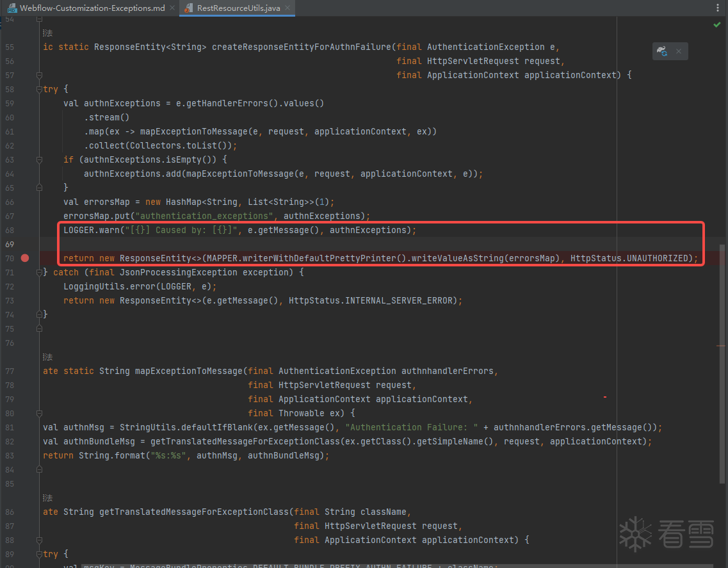Viewport: 728px width, 568px height.
Task: Click MAPPER.writerWithDefaultPrettyPrinter on line 70
Action: [302, 258]
